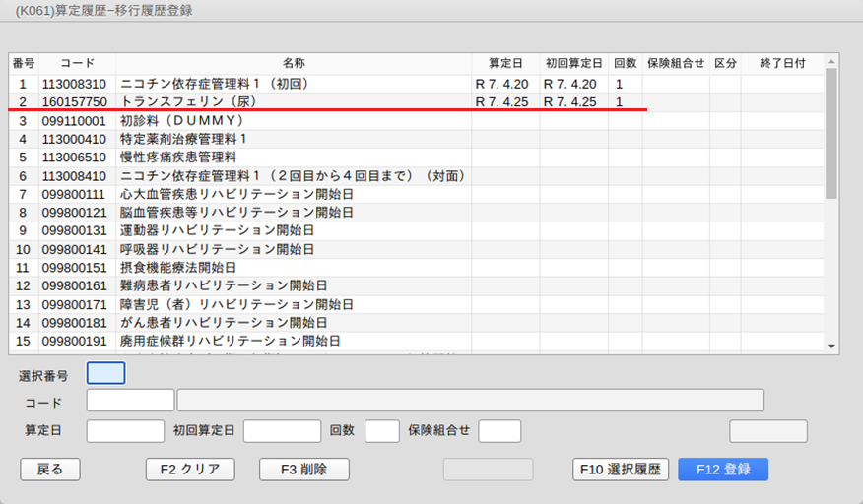Click the F12 登録 button
The height and width of the screenshot is (504, 863).
point(722,470)
